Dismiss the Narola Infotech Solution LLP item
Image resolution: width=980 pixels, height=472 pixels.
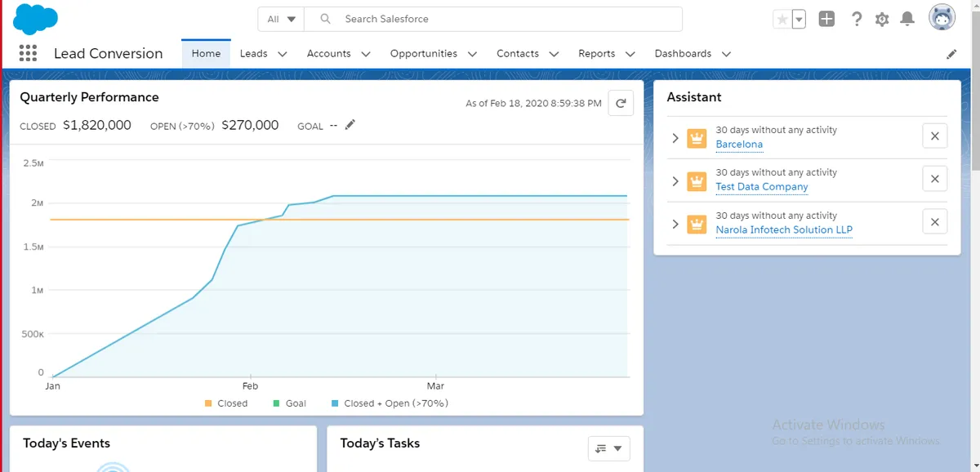tap(935, 222)
